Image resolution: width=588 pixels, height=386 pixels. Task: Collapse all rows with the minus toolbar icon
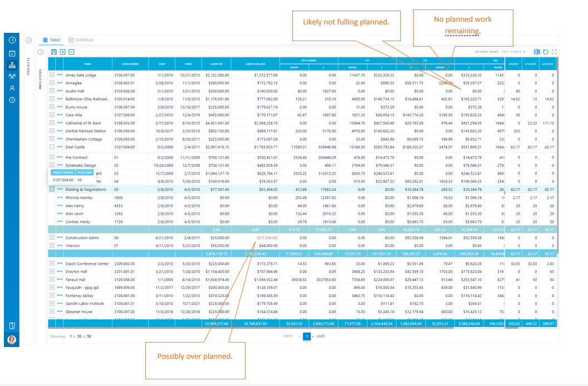click(71, 51)
